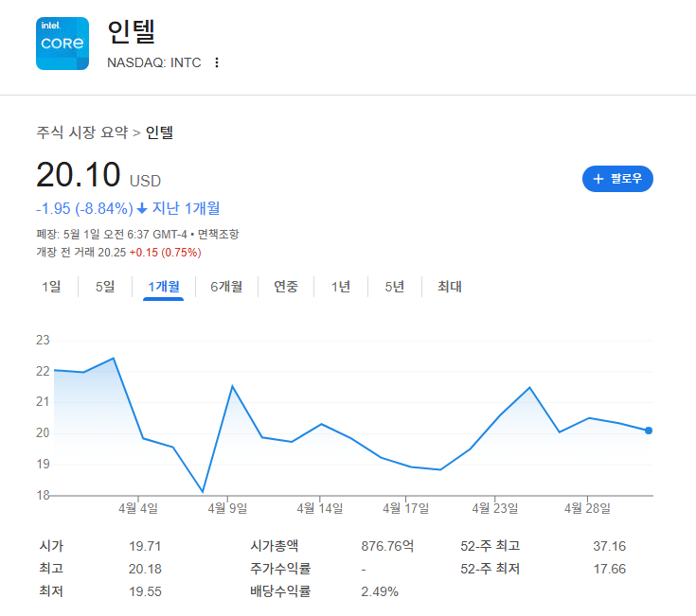
Task: Click the 4월 28일 axis label
Action: [x=587, y=508]
